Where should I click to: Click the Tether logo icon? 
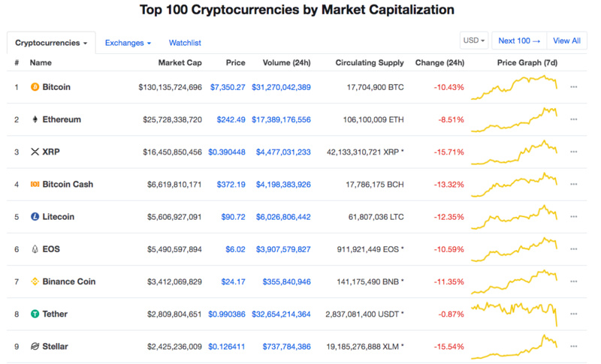click(35, 314)
